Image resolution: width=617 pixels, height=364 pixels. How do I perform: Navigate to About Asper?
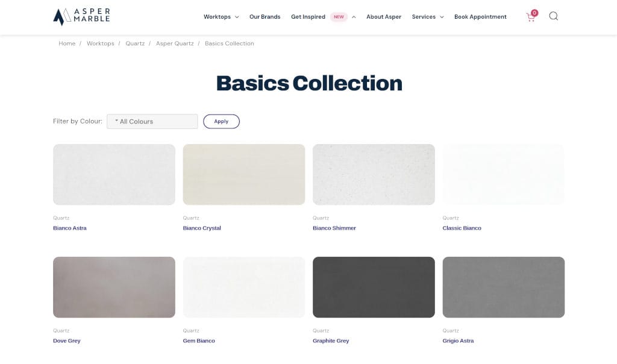coord(384,17)
